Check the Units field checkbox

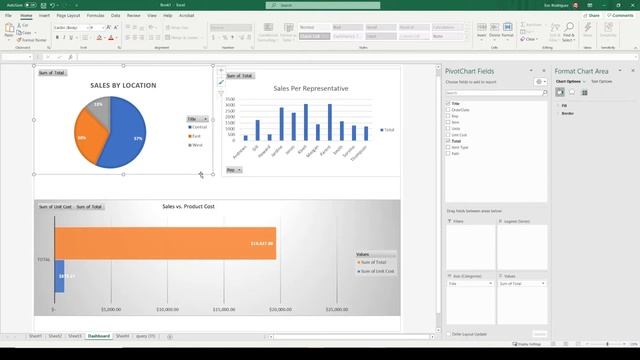click(x=448, y=128)
